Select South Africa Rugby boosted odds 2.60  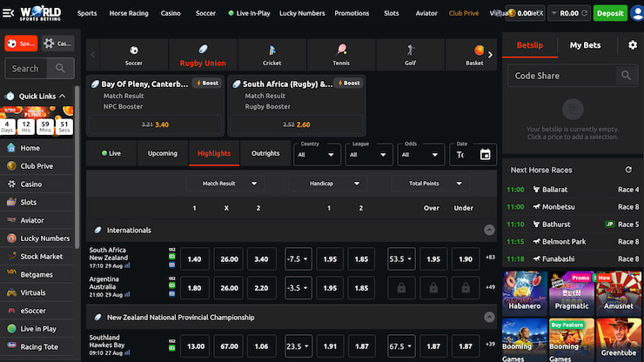[297, 124]
